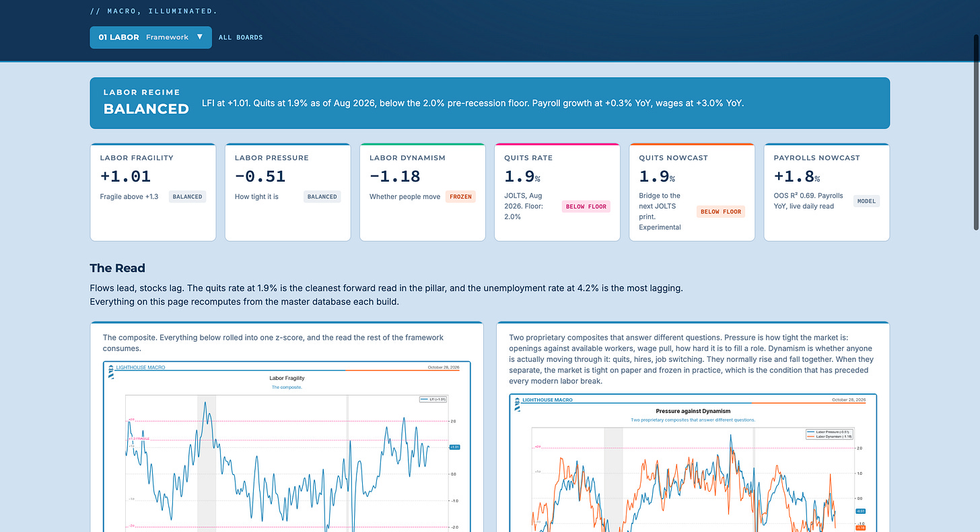Click the QUITS NOWCAST card title

pos(673,157)
